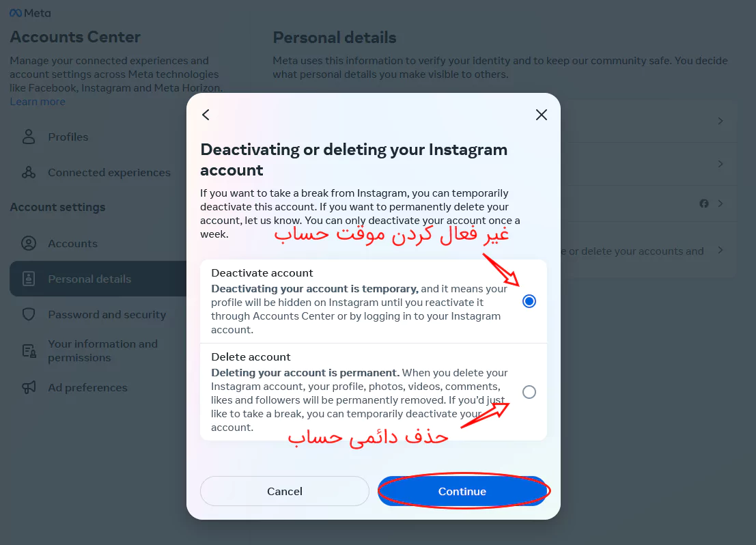Open Accounts via its circular profile icon
The image size is (756, 545).
pos(28,243)
